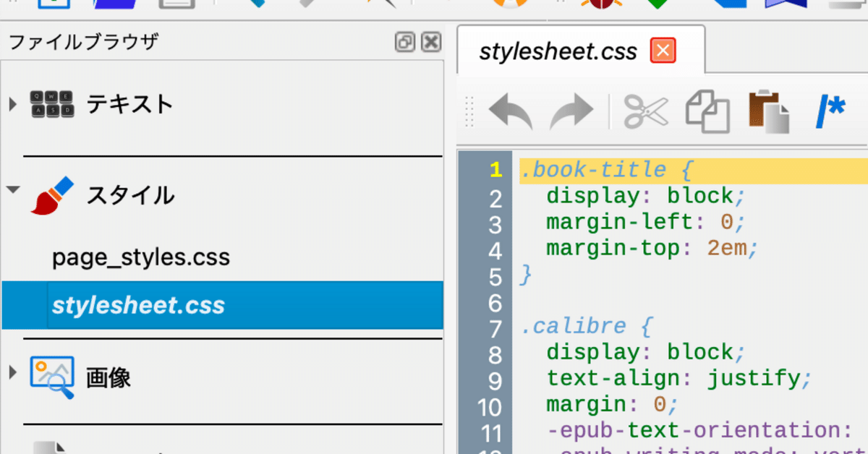Switch to the stylesheet.css editor tab
The height and width of the screenshot is (454, 868).
coord(580,50)
